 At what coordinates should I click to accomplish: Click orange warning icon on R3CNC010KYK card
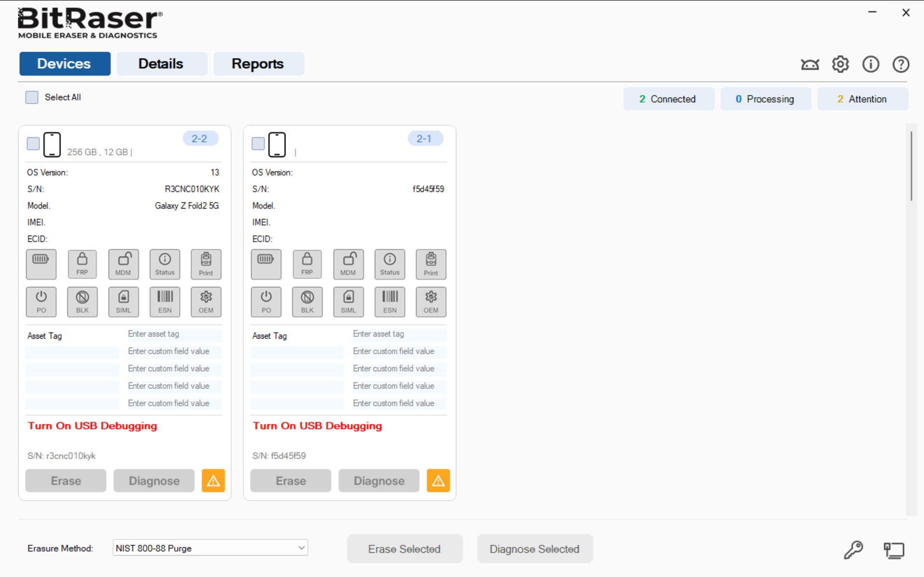click(213, 481)
